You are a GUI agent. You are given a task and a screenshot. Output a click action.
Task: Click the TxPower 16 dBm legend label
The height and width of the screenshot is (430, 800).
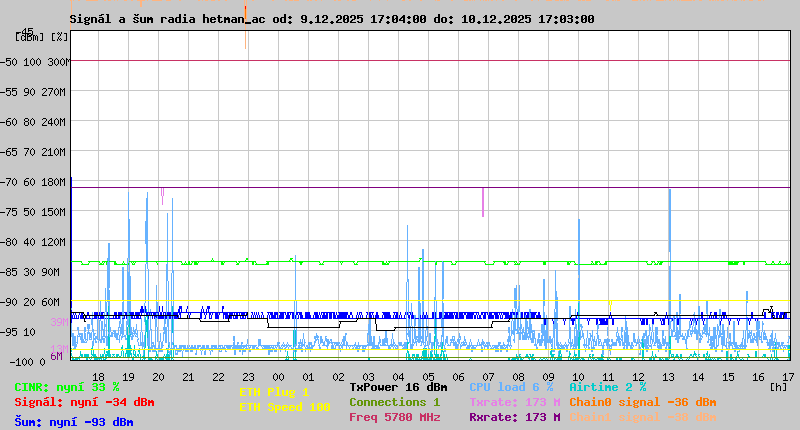[398, 387]
